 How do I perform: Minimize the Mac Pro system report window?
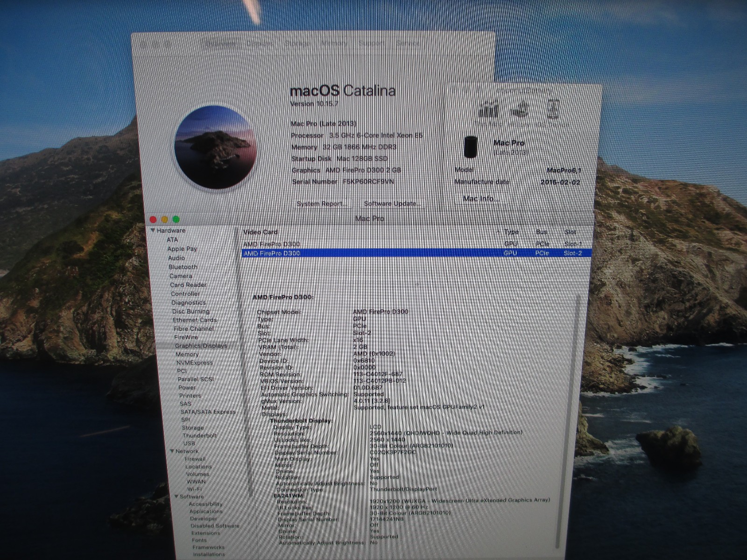click(164, 219)
